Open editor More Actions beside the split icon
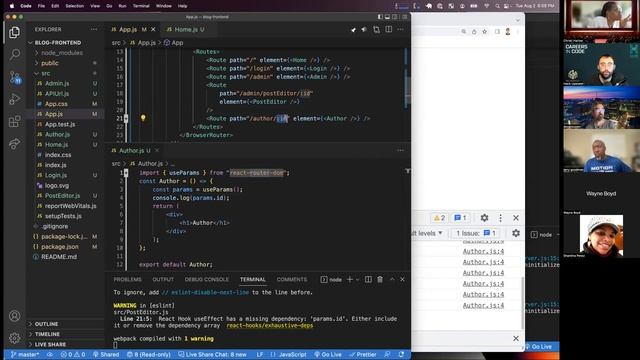640x360 pixels. click(400, 29)
